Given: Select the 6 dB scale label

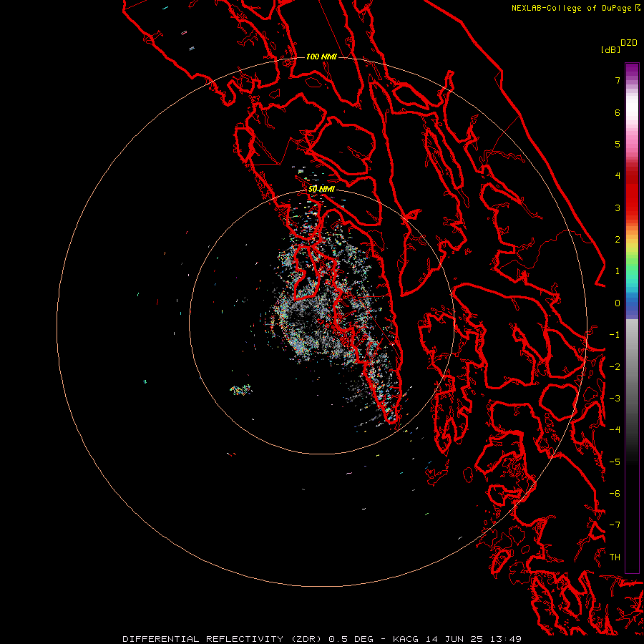Looking at the screenshot, I should tap(618, 112).
